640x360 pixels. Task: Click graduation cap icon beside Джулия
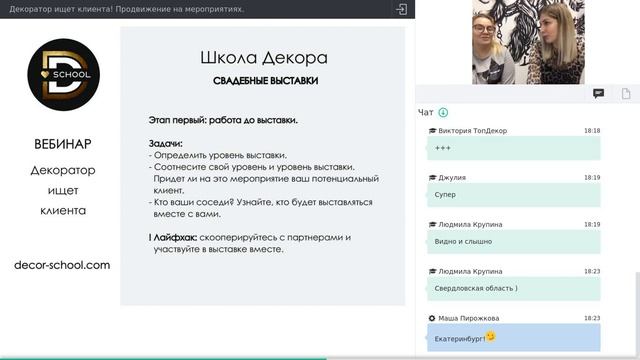[x=432, y=178]
